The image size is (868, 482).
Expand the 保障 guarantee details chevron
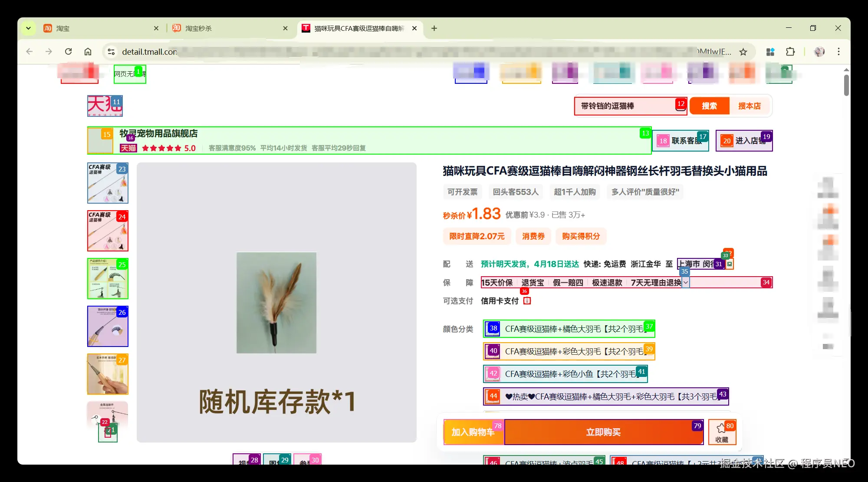coord(686,283)
